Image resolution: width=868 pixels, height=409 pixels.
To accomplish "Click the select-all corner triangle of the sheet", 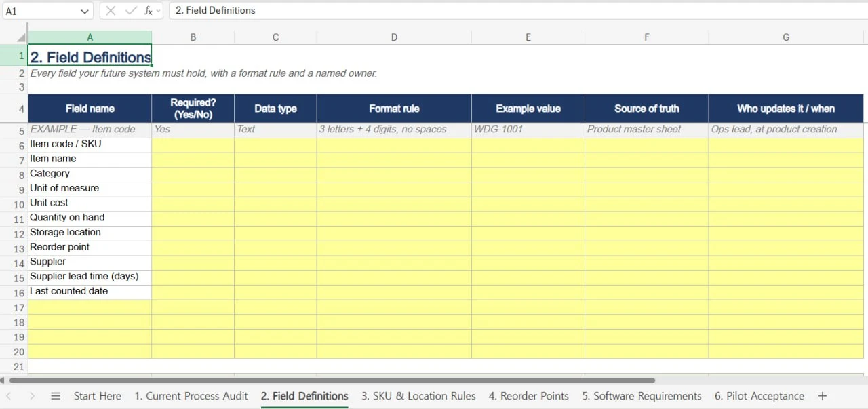I will pyautogui.click(x=21, y=37).
